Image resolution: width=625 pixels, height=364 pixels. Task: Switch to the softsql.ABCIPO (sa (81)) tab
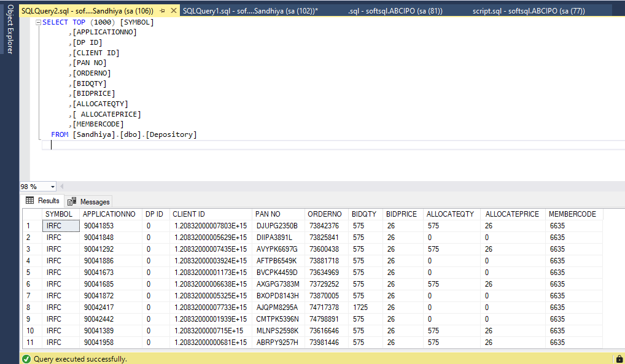tap(395, 11)
